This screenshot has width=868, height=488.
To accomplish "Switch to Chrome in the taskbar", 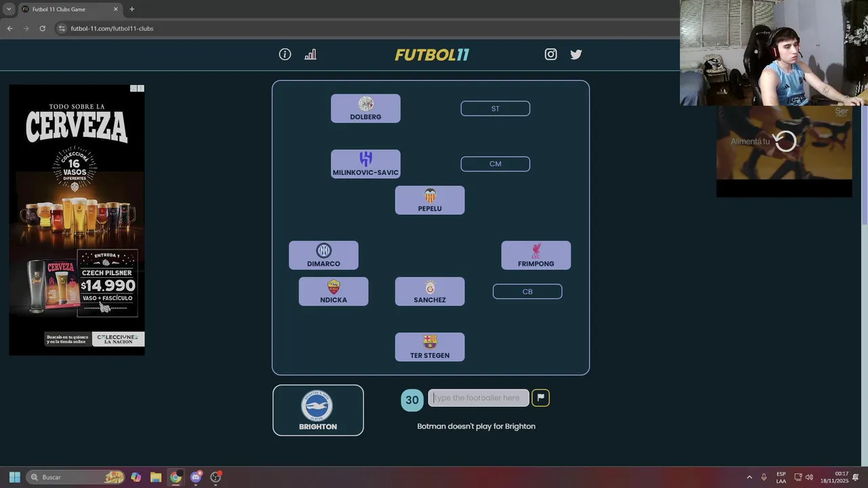I will tap(176, 477).
